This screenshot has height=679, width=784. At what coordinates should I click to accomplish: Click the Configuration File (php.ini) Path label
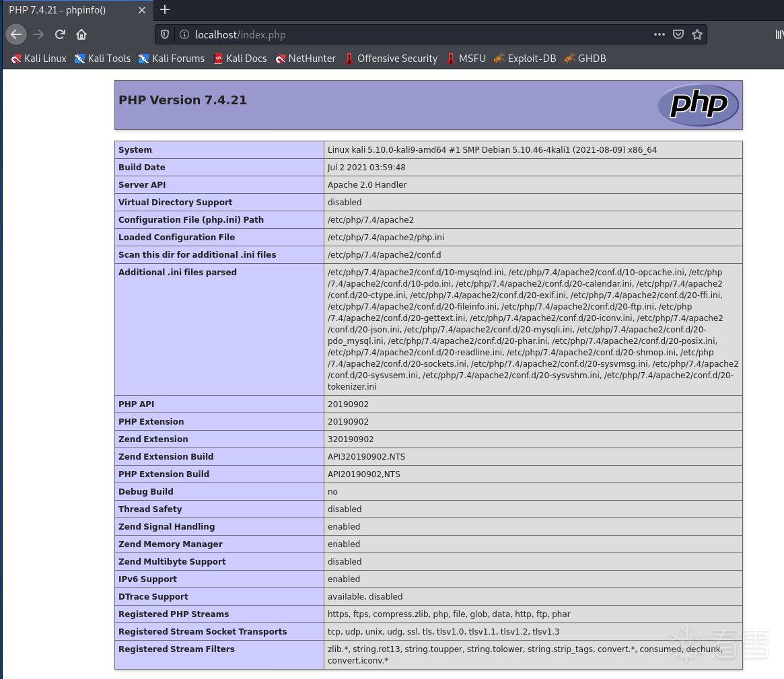click(x=191, y=219)
